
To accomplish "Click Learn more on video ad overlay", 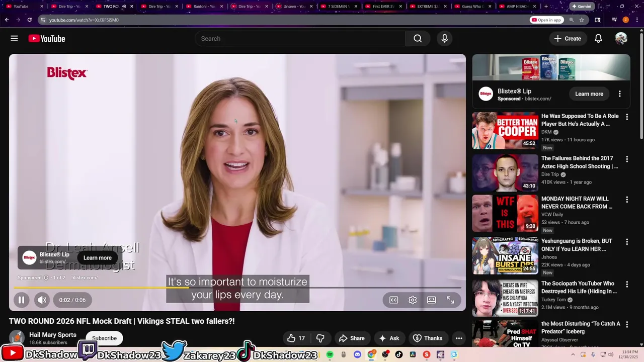I will tap(98, 258).
